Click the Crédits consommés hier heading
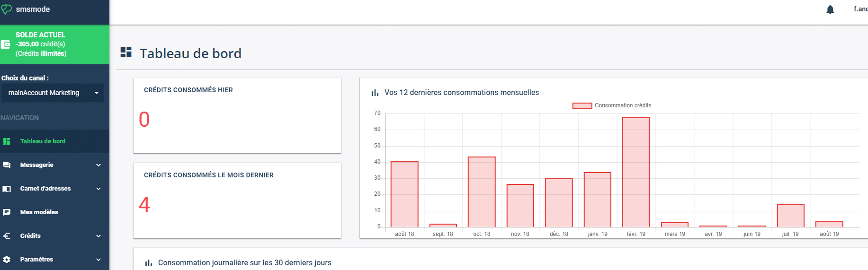868x270 pixels. click(x=188, y=90)
